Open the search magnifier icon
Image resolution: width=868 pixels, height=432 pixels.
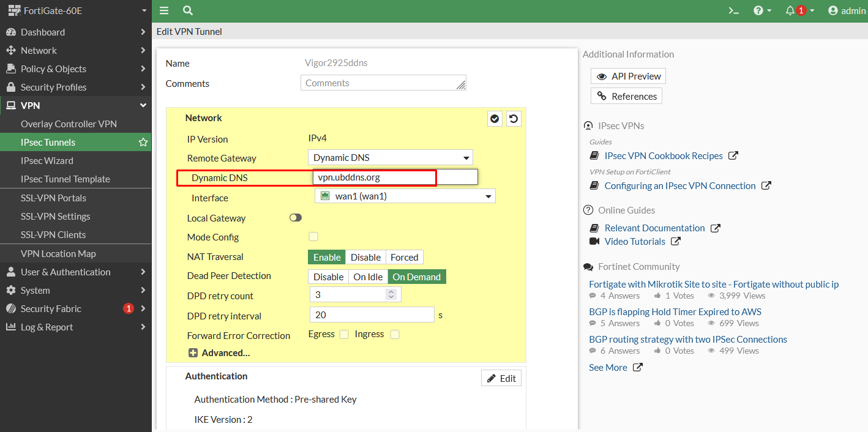coord(188,10)
